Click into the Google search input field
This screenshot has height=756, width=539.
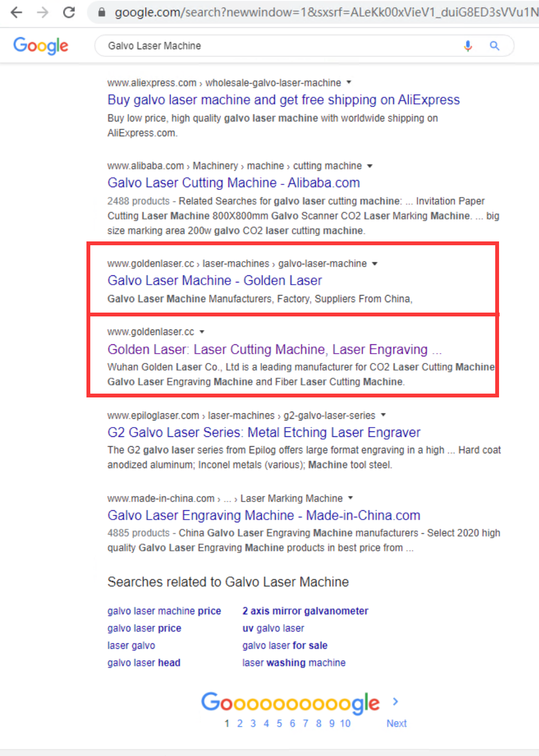(x=274, y=46)
